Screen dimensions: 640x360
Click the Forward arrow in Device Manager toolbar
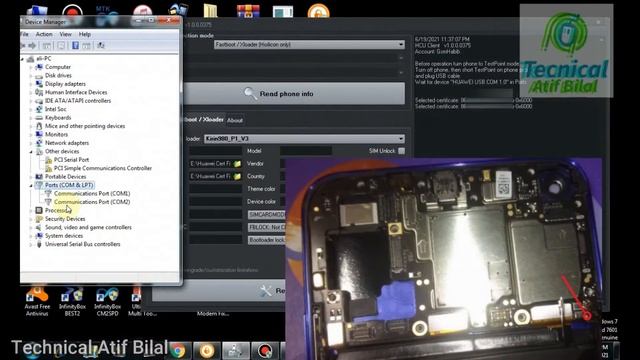coord(32,46)
